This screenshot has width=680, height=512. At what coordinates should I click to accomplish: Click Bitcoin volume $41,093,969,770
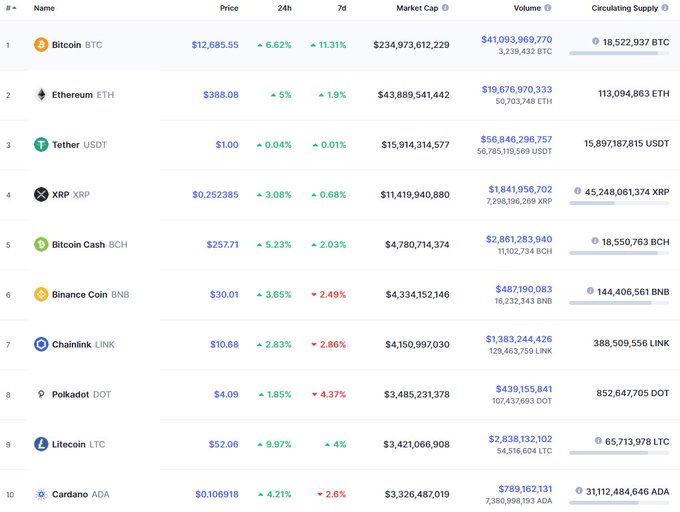(517, 39)
